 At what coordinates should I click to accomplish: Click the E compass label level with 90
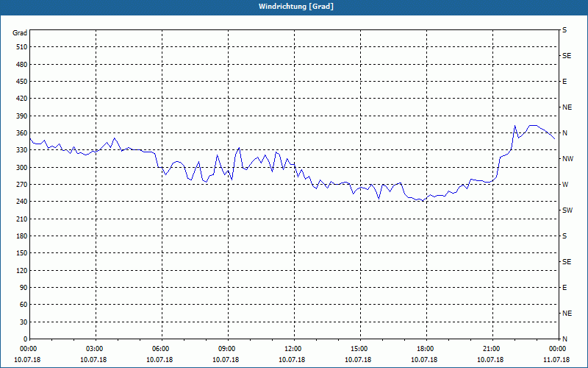tap(564, 288)
